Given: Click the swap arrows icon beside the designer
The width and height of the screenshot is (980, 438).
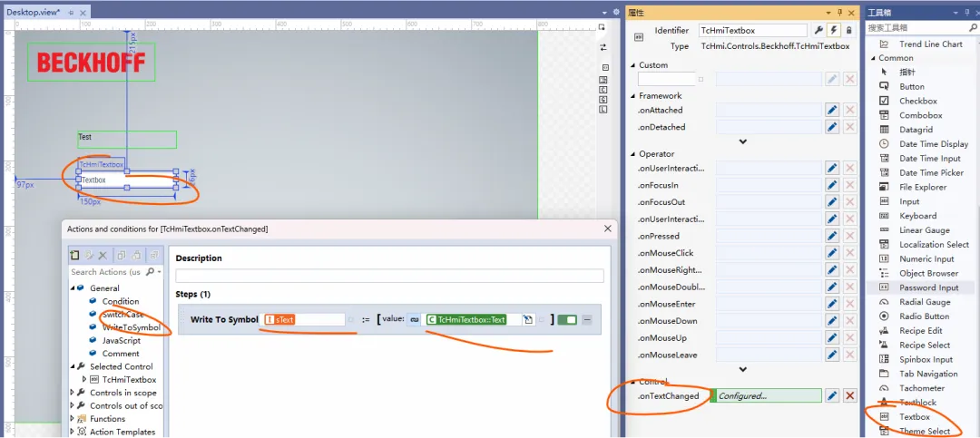Looking at the screenshot, I should coord(603,47).
